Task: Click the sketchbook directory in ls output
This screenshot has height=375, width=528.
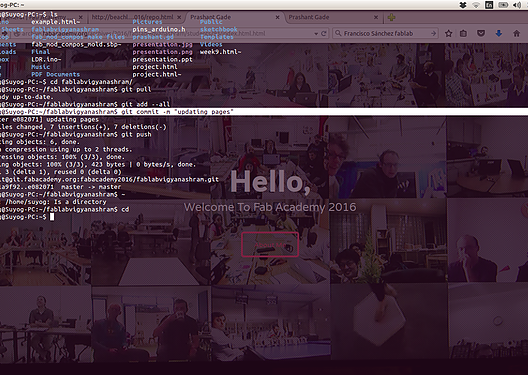Action: 219,30
